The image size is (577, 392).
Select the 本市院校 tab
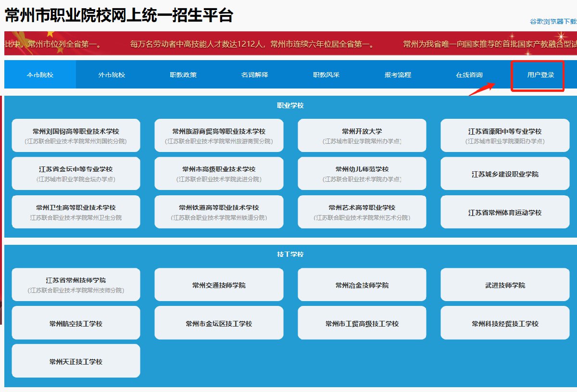pyautogui.click(x=40, y=75)
